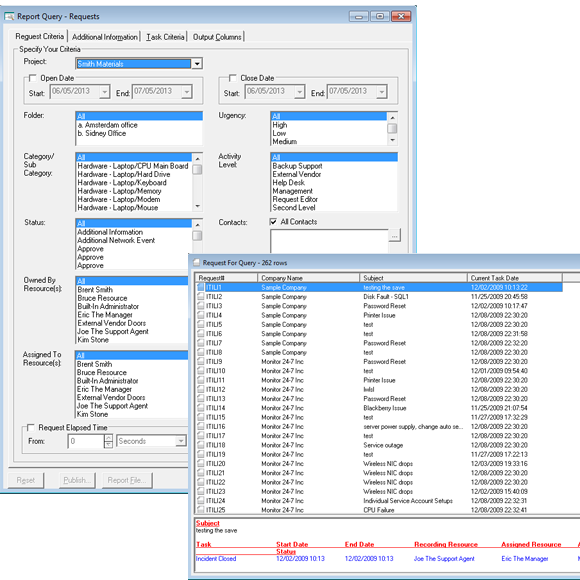Open the Open Date Start date picker

point(105,91)
